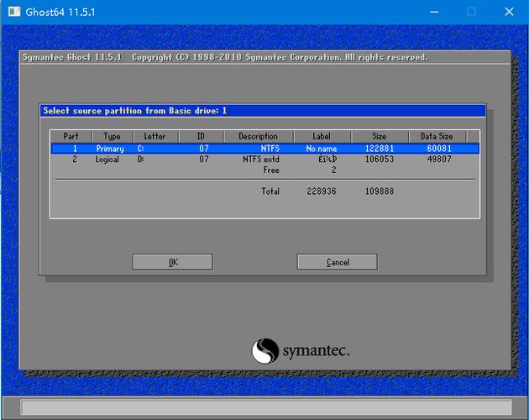The width and height of the screenshot is (529, 420).
Task: Click the Label column header
Action: 322,136
